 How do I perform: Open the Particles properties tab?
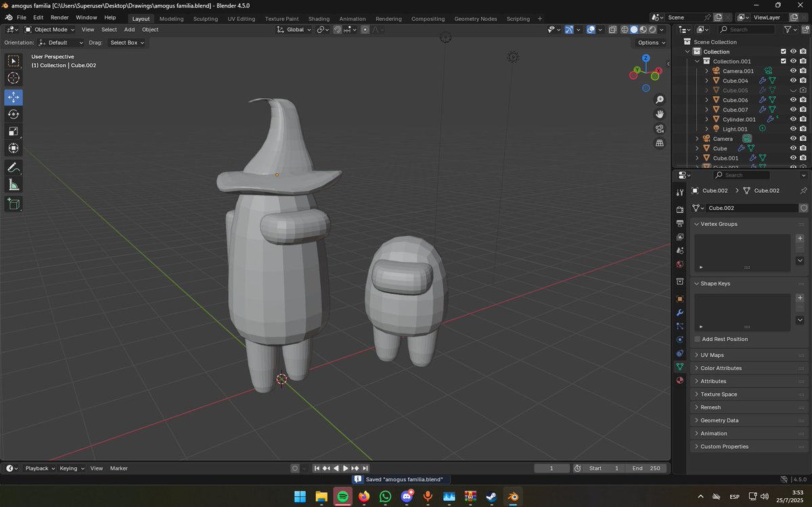(x=680, y=326)
